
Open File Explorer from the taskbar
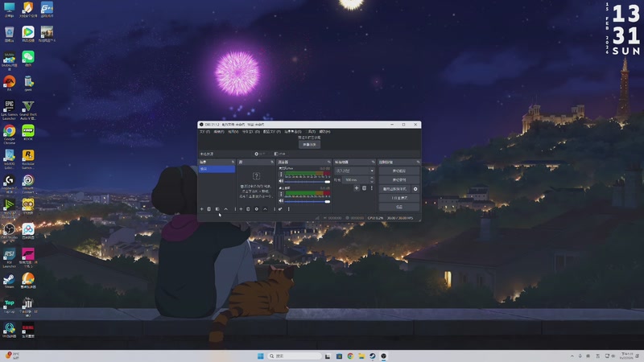coord(361,356)
